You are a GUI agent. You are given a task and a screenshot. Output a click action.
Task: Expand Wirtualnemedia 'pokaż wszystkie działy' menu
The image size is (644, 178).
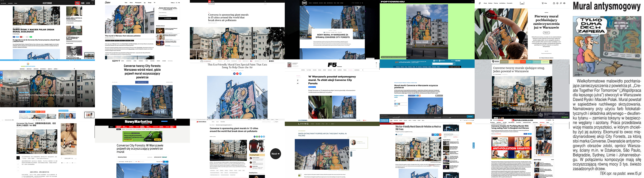[x=455, y=67]
